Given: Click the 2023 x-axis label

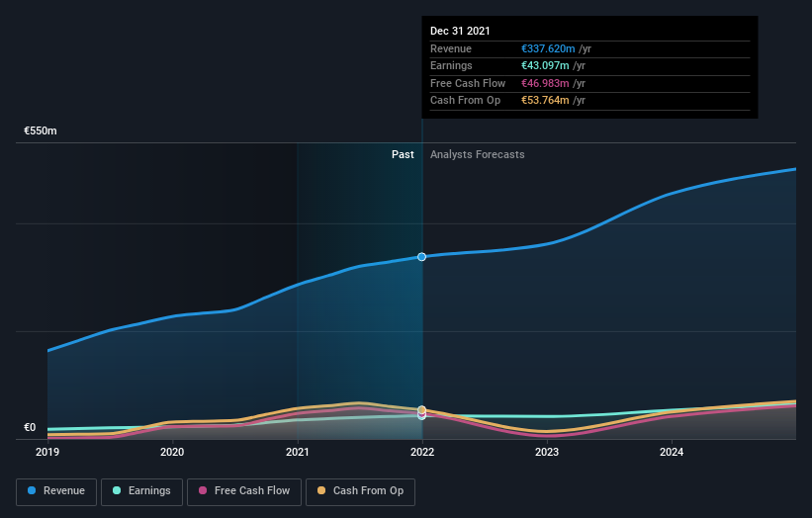Looking at the screenshot, I should [x=547, y=453].
